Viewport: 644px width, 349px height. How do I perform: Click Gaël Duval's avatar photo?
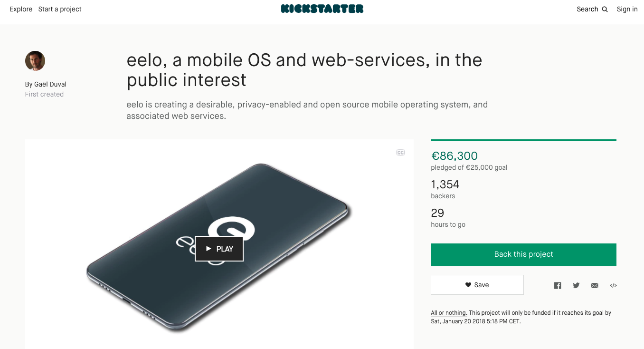point(35,61)
